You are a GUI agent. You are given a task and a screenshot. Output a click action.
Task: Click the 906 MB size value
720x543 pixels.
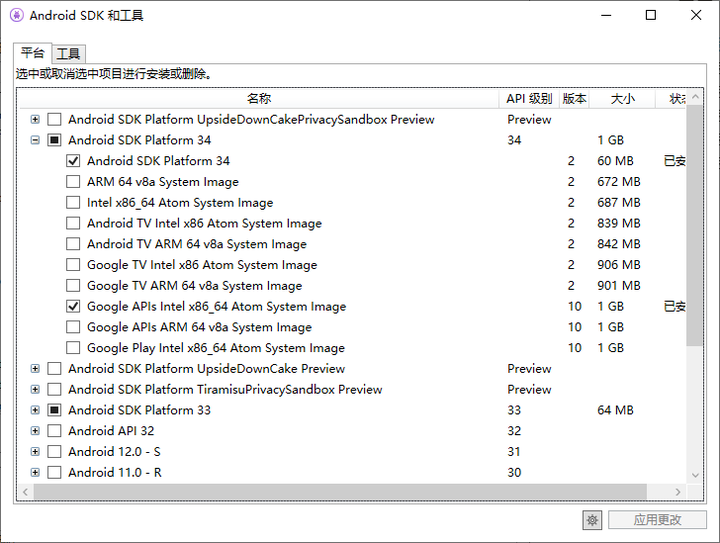[x=619, y=265]
